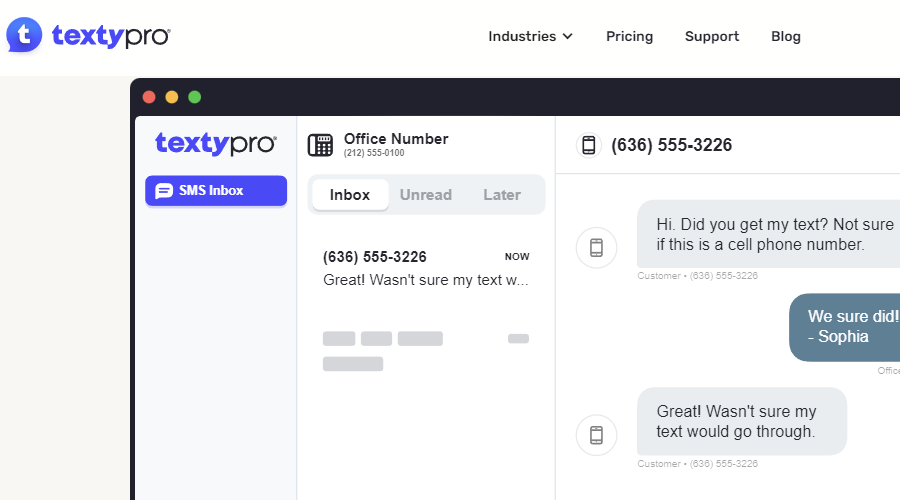Click the textypro logo in app sidebar
Viewport: 900px width, 500px height.
tap(216, 144)
